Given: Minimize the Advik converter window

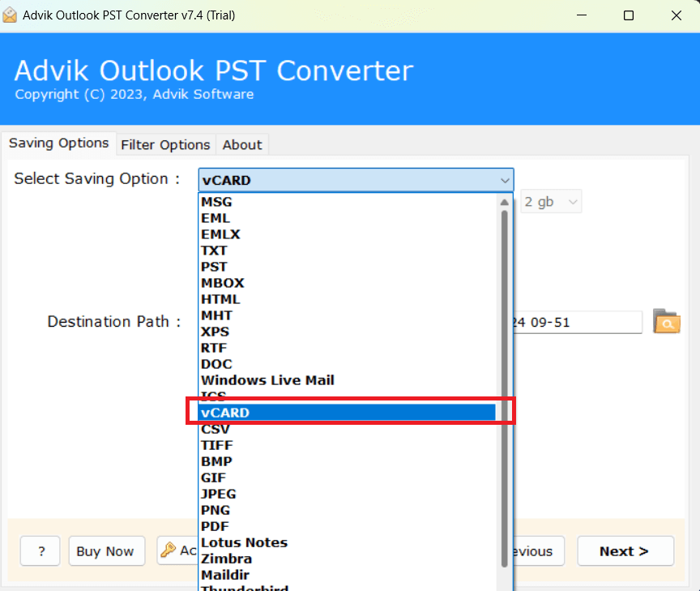Looking at the screenshot, I should [581, 15].
